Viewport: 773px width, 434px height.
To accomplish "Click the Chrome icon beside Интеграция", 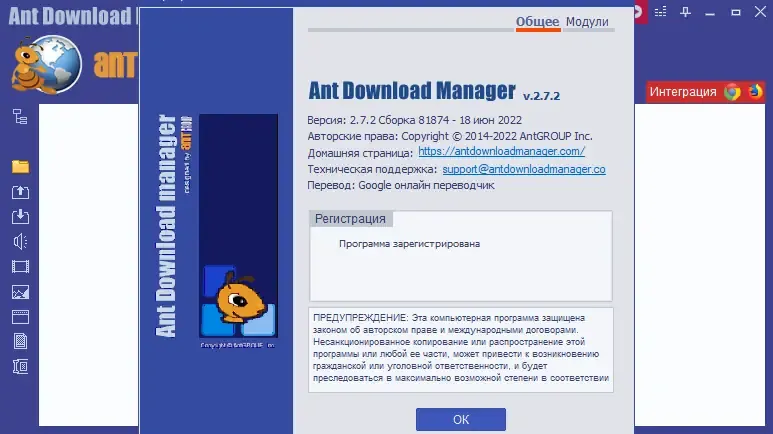I will click(732, 92).
